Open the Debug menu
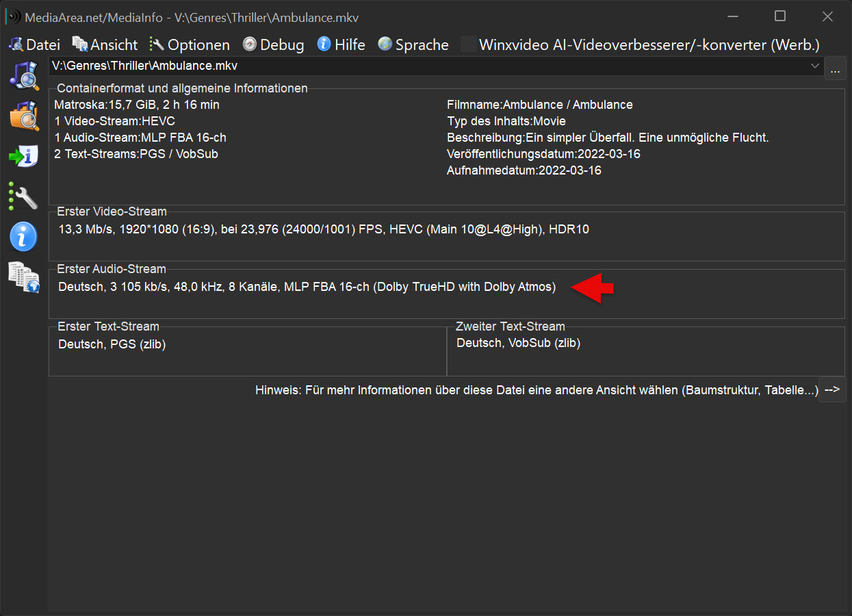This screenshot has height=616, width=852. [x=273, y=44]
